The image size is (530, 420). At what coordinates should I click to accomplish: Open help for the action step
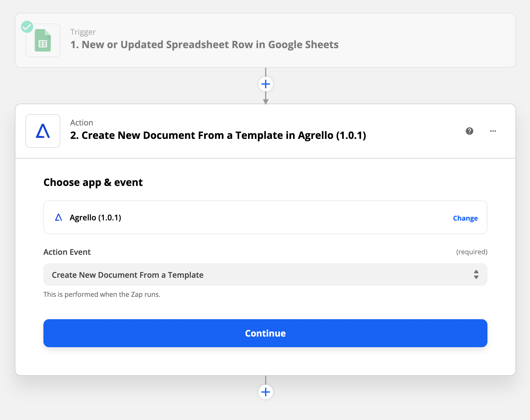point(470,131)
